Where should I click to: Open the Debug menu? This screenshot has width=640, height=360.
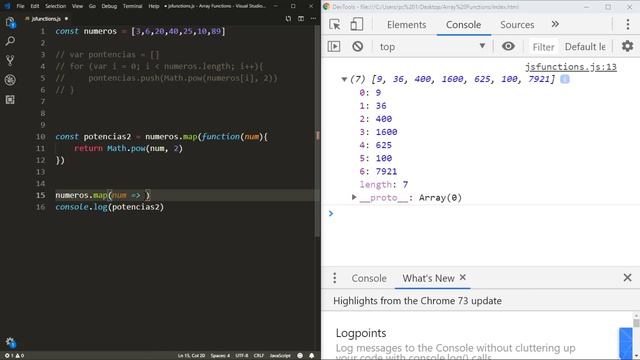(x=109, y=6)
